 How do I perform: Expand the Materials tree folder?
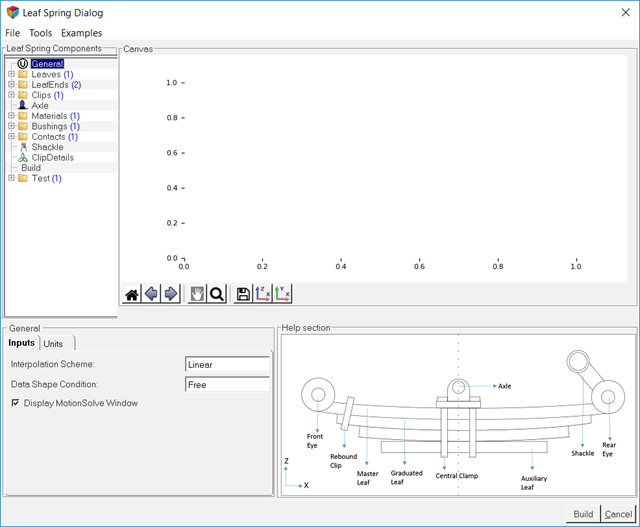coord(11,116)
